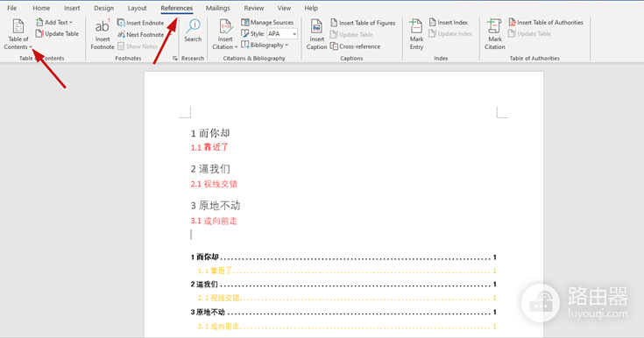
Task: Insert a footnote
Action: coord(103,34)
